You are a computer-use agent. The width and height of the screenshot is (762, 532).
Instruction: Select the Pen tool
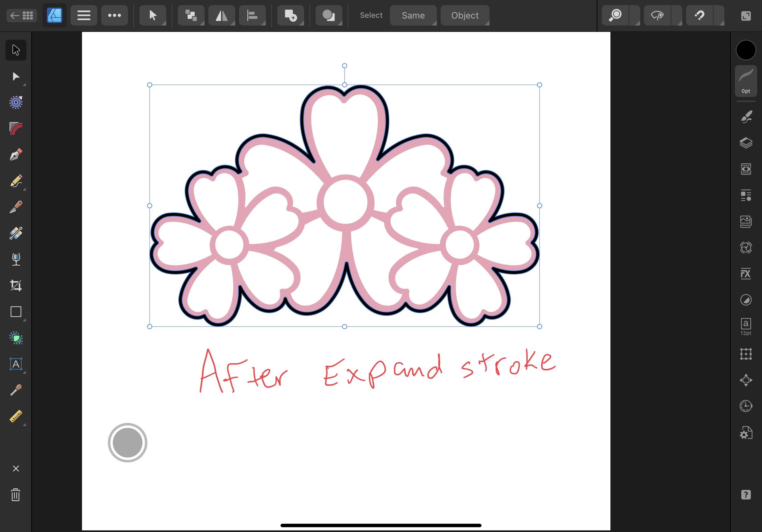16,155
